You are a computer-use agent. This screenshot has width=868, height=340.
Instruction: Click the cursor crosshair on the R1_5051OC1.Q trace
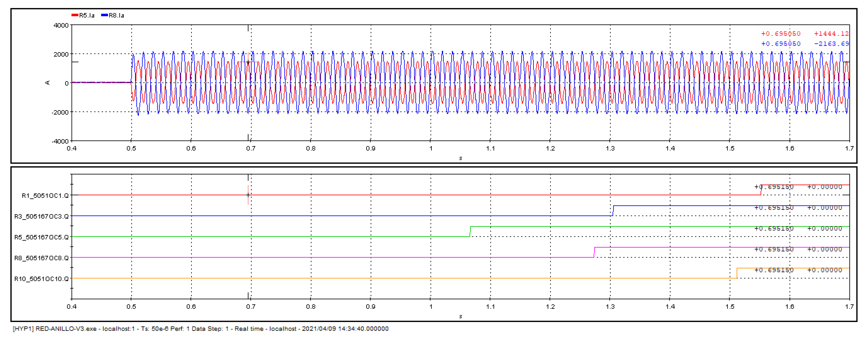point(248,195)
